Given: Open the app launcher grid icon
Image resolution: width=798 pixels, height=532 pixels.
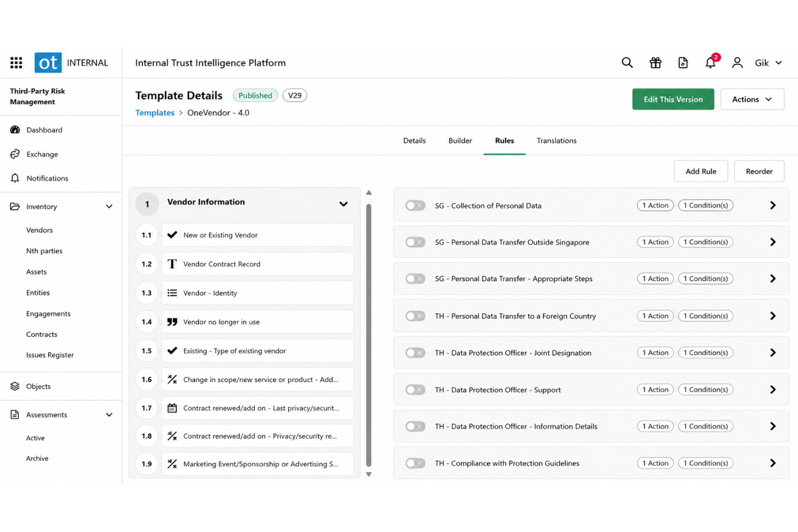Looking at the screenshot, I should point(16,63).
